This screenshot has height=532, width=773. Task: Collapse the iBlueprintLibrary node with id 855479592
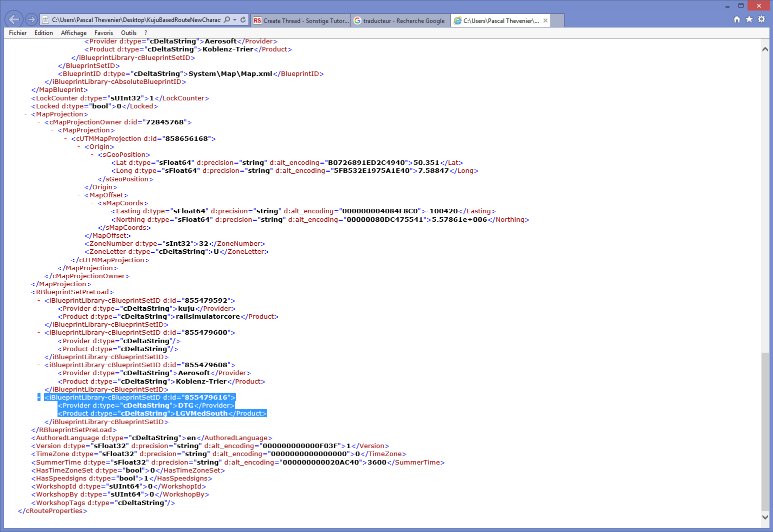[39, 301]
